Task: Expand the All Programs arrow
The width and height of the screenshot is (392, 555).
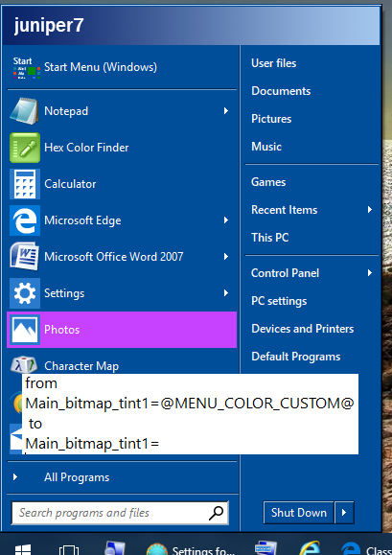Action: [x=15, y=477]
